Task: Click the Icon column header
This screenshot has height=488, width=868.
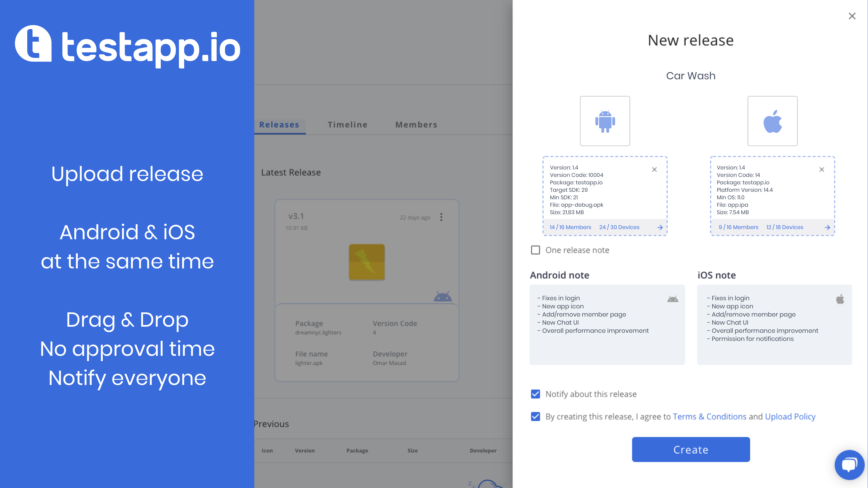Action: point(267,451)
